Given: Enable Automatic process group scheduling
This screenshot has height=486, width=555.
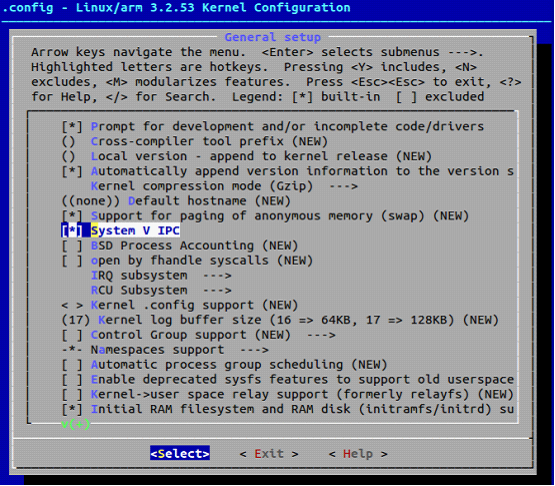Looking at the screenshot, I should tap(72, 364).
